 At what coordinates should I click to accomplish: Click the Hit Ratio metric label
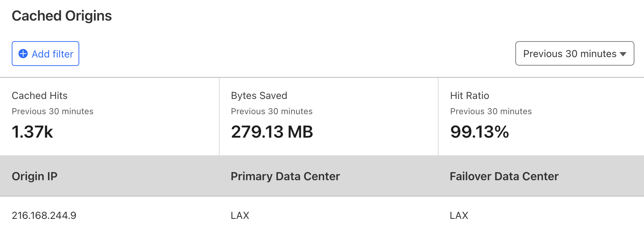(469, 95)
